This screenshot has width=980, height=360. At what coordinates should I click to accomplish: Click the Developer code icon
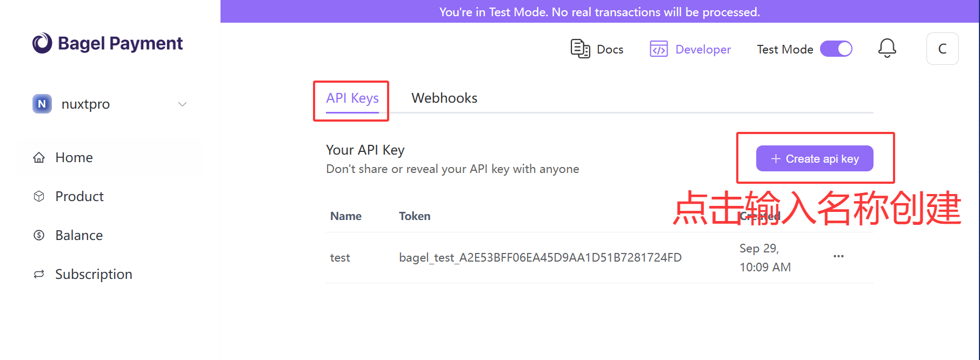tap(658, 49)
